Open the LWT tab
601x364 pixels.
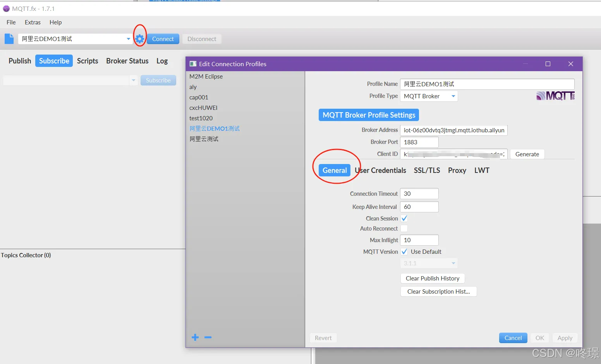click(x=482, y=170)
